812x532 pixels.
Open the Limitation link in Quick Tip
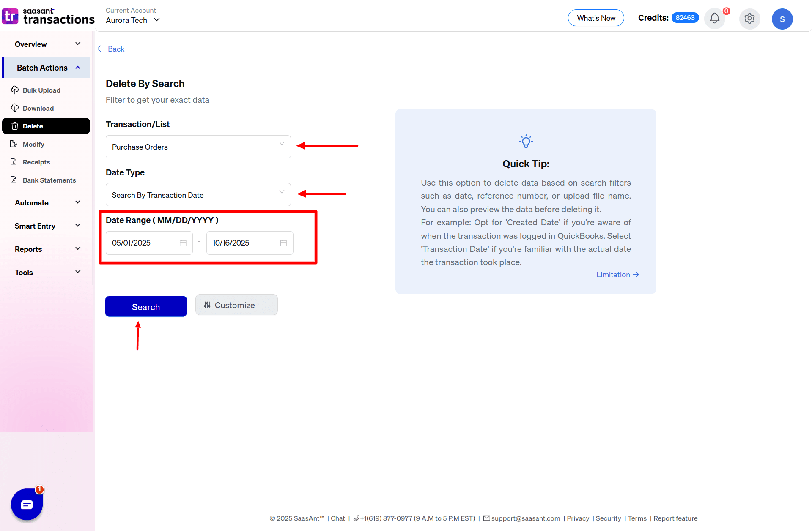(617, 274)
